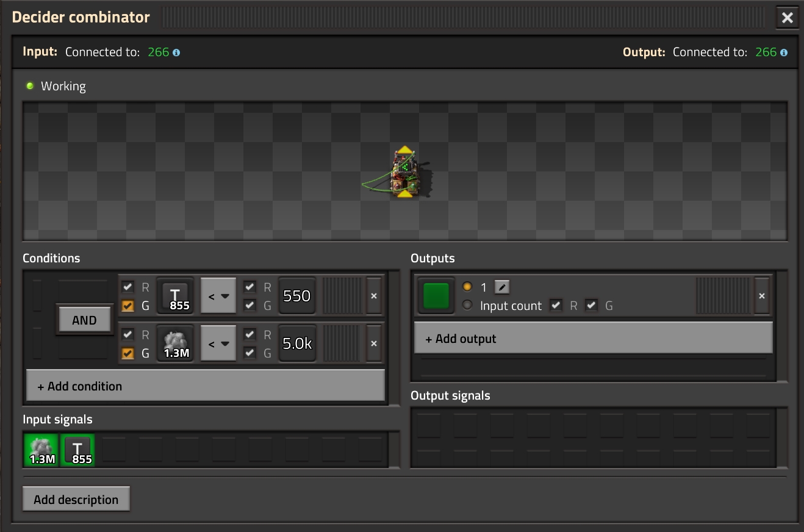Click the stone 1.3M input signal slot
The image size is (804, 532).
(41, 450)
